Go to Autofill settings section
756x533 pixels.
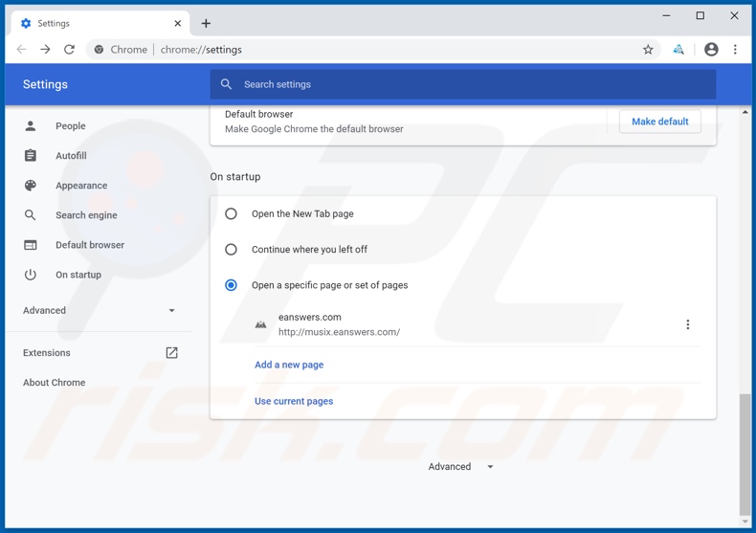click(71, 156)
